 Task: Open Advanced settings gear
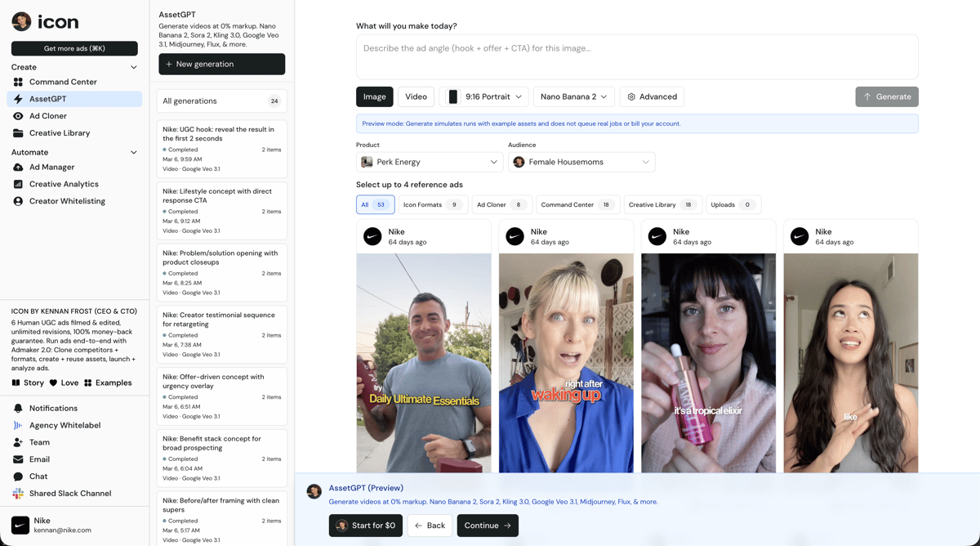point(652,96)
